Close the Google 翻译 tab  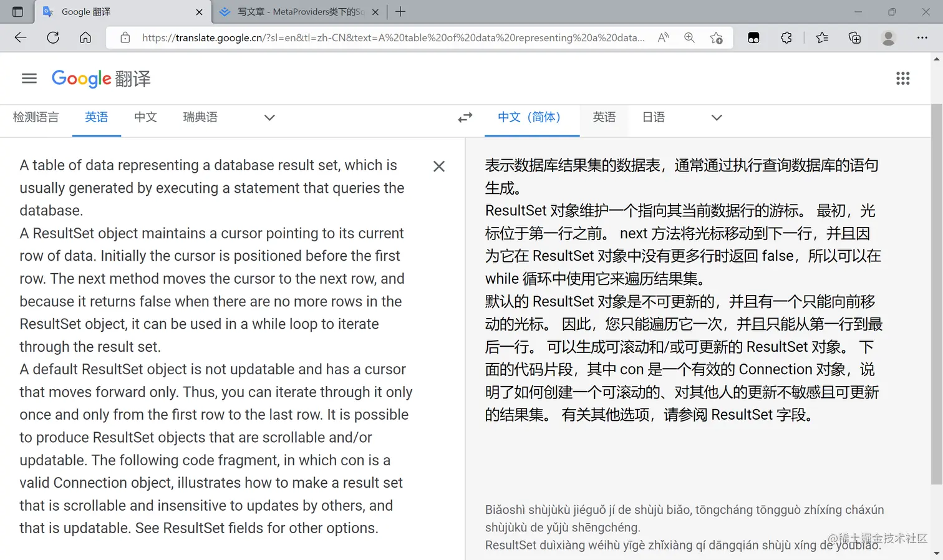click(x=200, y=12)
